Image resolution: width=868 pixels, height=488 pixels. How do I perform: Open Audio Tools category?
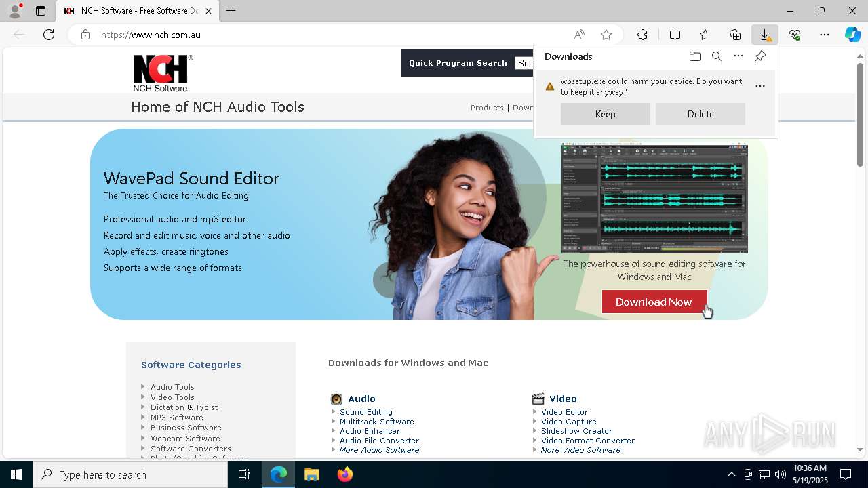172,387
